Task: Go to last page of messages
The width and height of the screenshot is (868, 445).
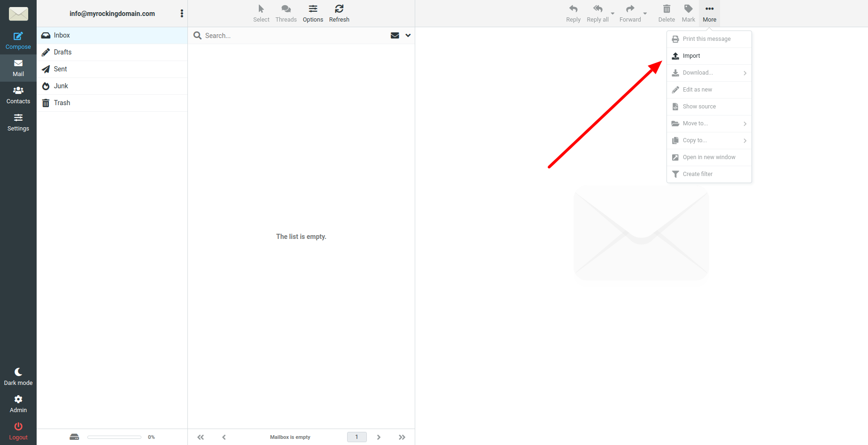Action: [x=402, y=437]
